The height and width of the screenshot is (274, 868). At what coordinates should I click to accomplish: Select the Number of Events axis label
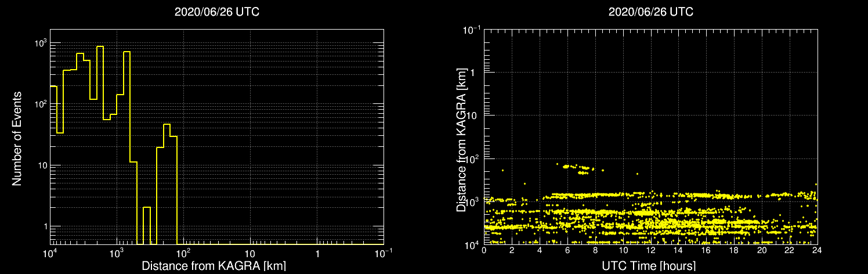tap(17, 138)
